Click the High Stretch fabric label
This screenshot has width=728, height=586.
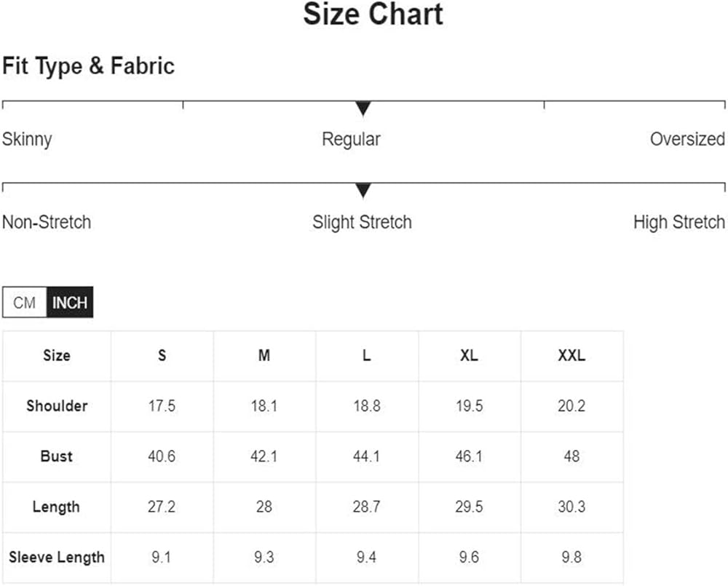pyautogui.click(x=678, y=222)
